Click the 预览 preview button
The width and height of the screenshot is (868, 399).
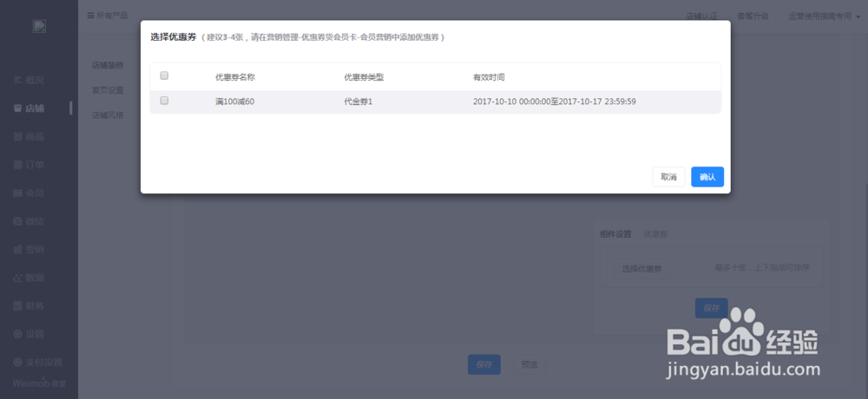pyautogui.click(x=529, y=364)
